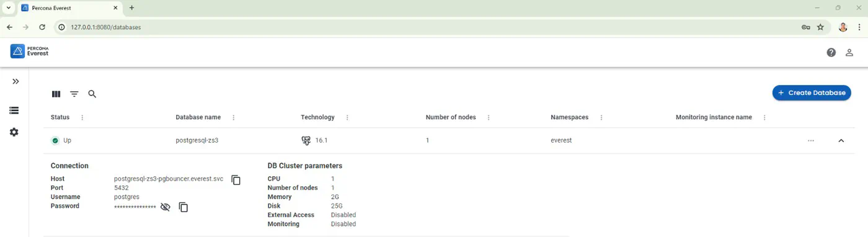Click the DB Cluster parameters heading
This screenshot has width=868, height=237.
point(305,166)
